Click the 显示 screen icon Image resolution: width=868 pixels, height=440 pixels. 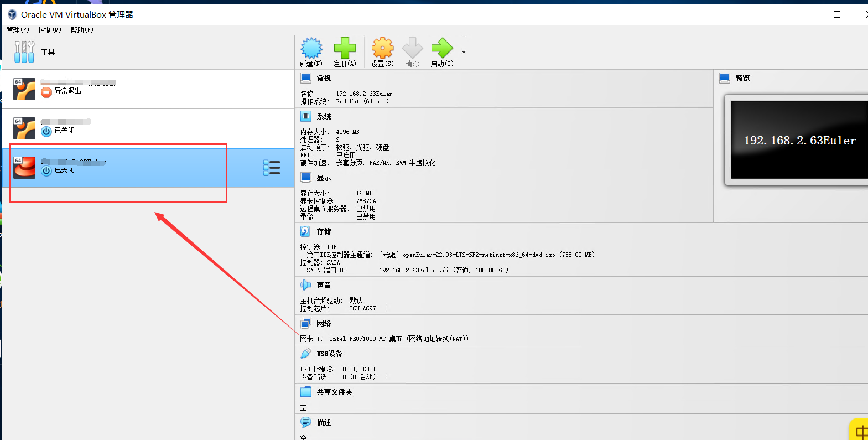(306, 178)
